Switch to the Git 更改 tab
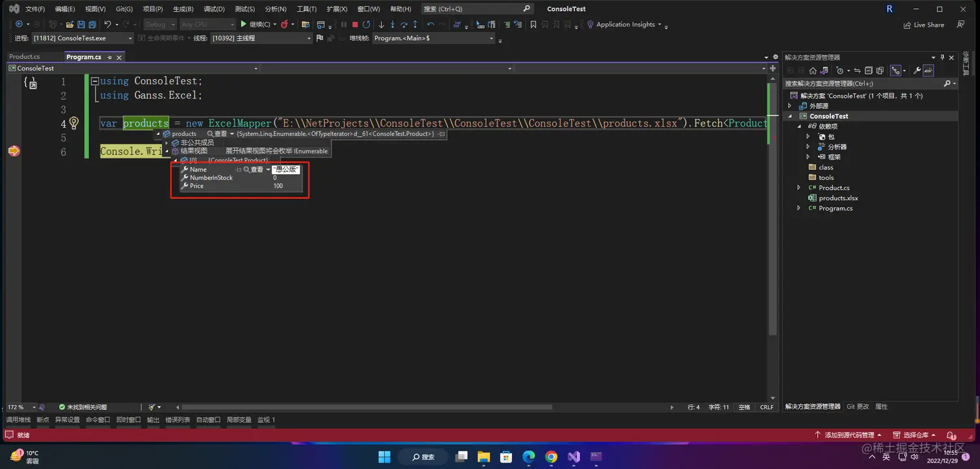The height and width of the screenshot is (469, 980). pyautogui.click(x=857, y=407)
